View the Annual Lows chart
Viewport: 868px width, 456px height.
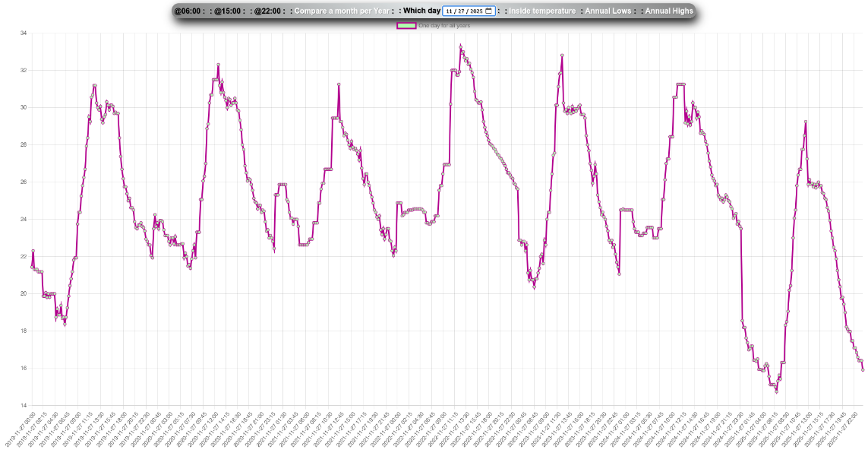point(608,11)
